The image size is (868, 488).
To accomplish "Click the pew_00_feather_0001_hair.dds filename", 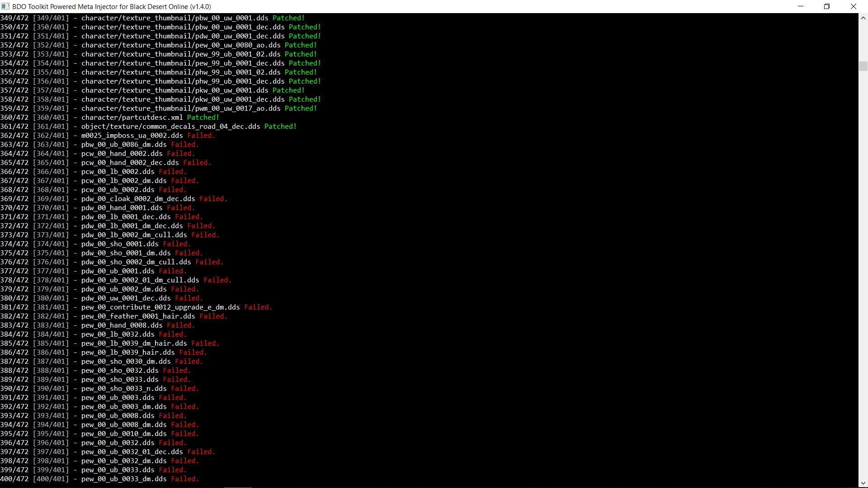I will (138, 316).
